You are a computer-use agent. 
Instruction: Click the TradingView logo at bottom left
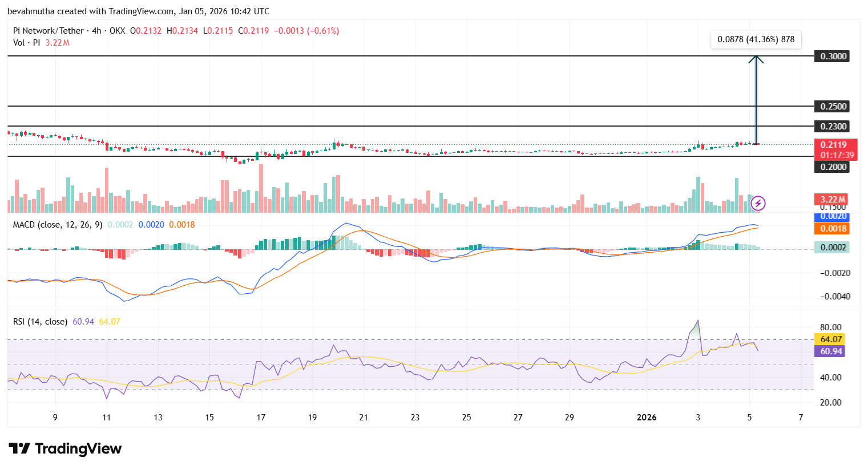tap(65, 449)
